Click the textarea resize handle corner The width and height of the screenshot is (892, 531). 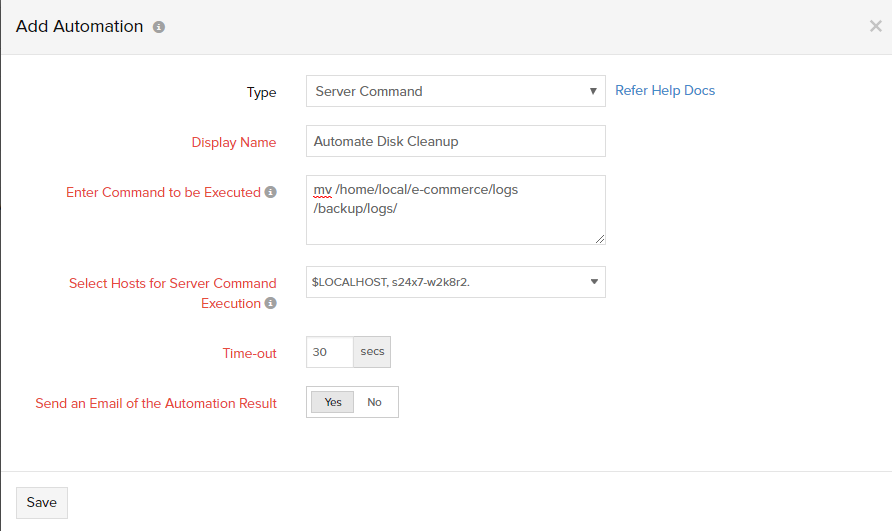click(600, 239)
